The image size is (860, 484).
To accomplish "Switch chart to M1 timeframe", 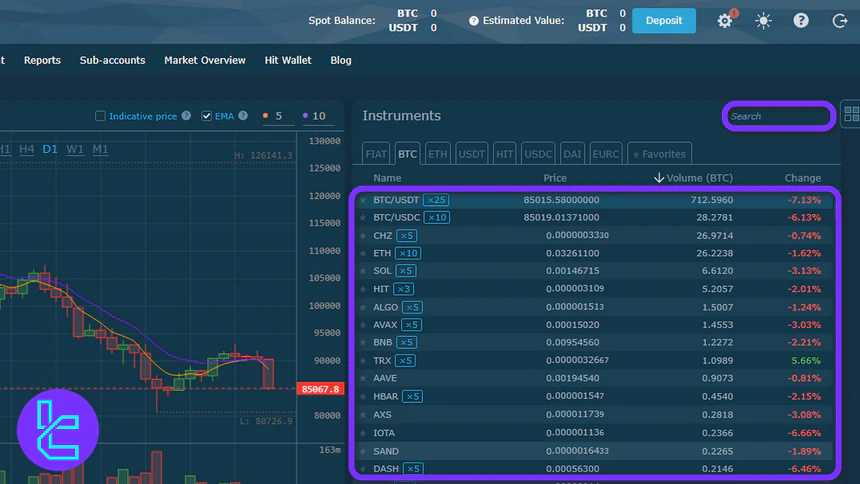I will pos(100,149).
